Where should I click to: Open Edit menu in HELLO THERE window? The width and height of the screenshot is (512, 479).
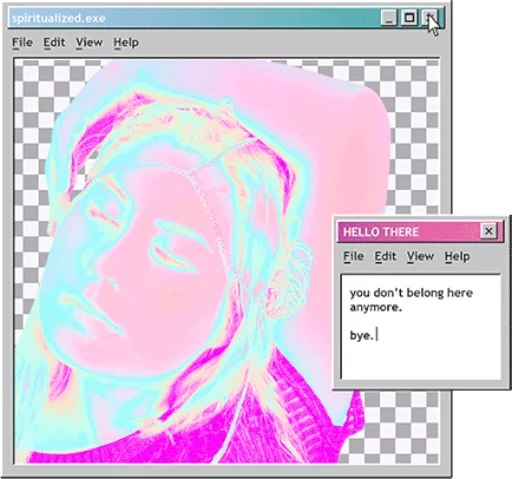click(385, 256)
